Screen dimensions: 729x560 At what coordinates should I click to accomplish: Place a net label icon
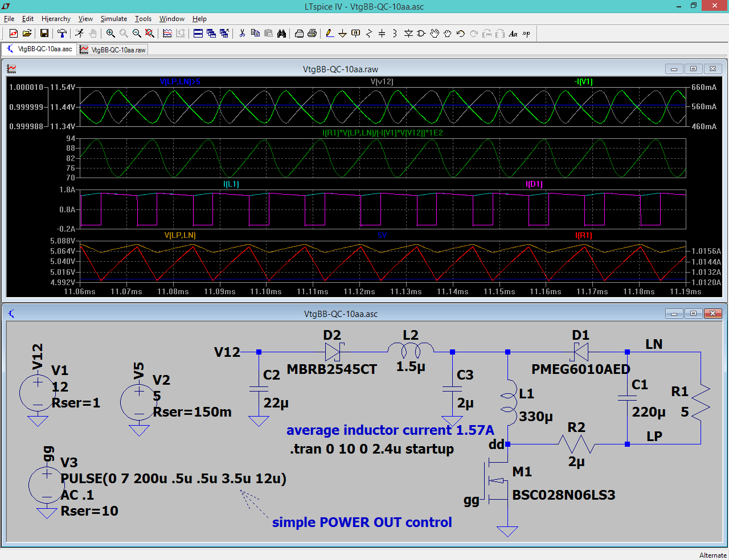[356, 34]
